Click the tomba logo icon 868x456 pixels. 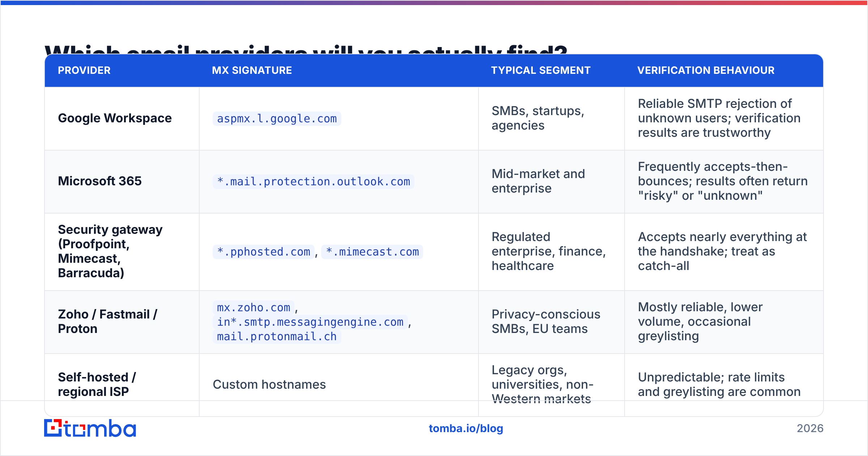(x=90, y=428)
